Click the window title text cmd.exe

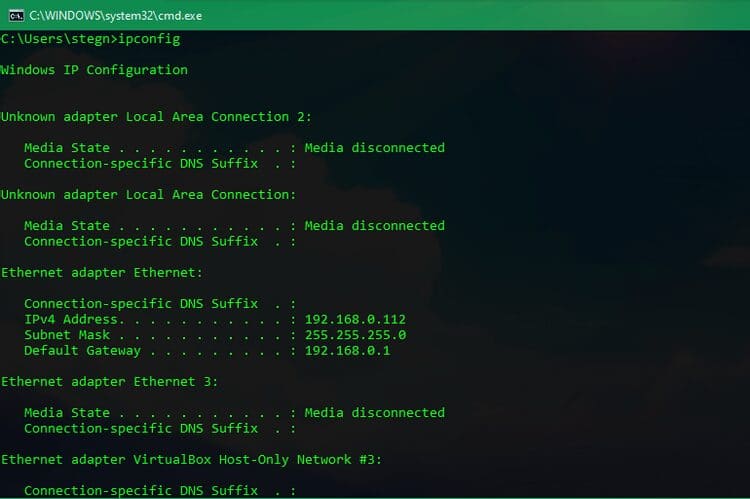115,16
